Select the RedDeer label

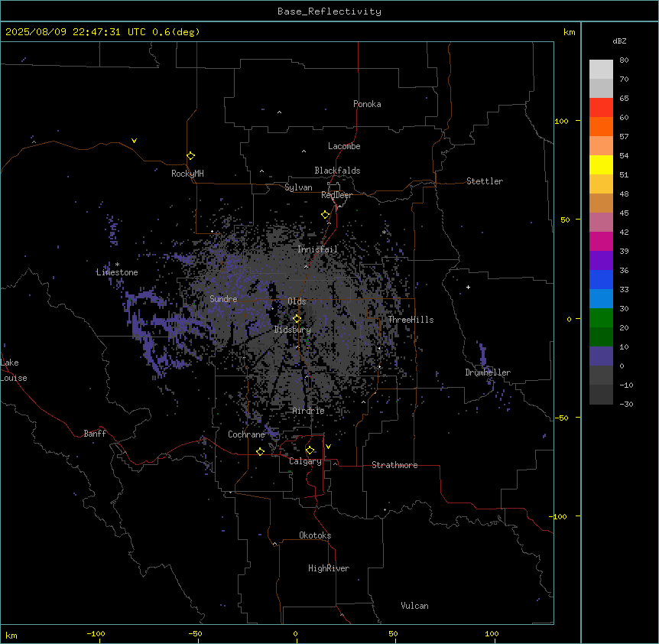336,195
